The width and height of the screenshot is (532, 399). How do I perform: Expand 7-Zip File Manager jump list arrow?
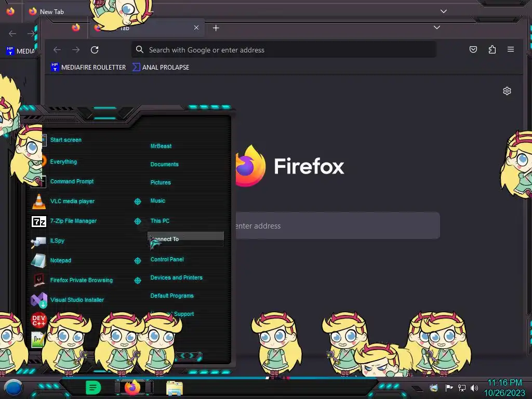point(137,221)
